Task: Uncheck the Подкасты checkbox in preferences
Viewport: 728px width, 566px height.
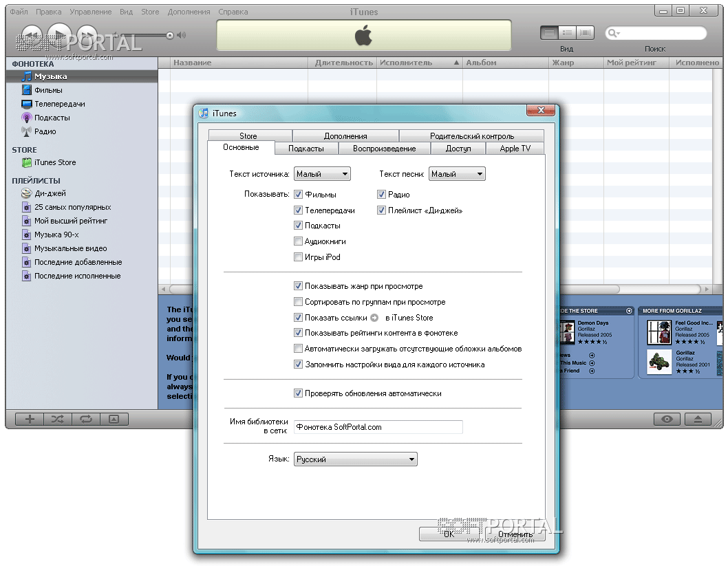Action: click(x=298, y=226)
